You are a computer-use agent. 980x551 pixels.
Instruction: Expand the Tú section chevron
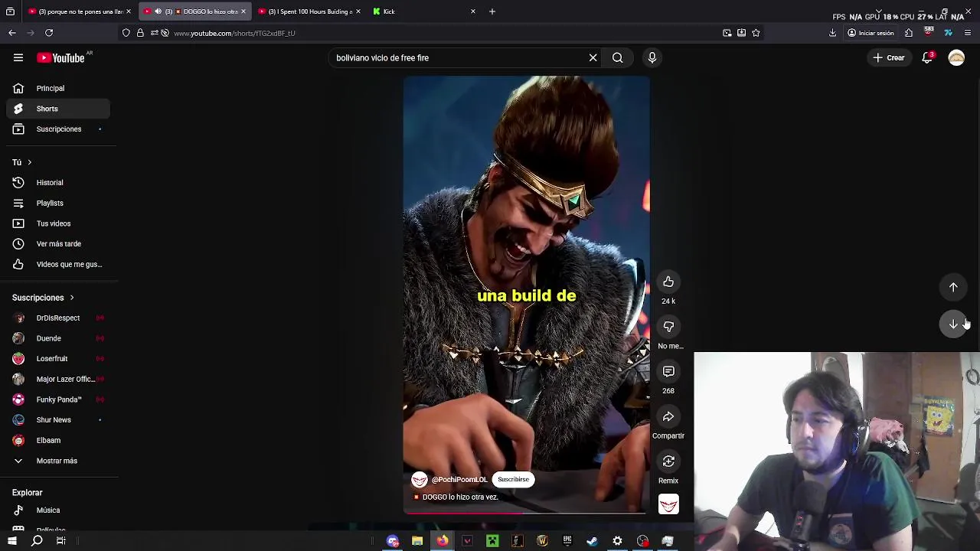coord(29,162)
